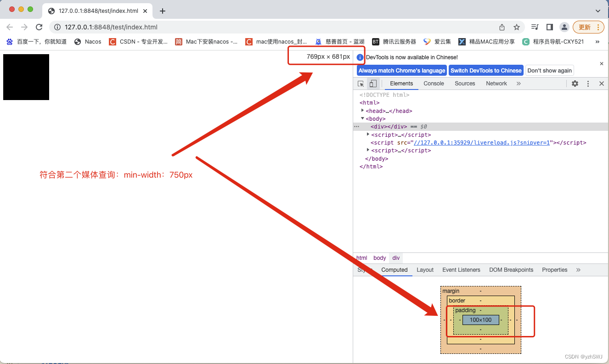Viewport: 609px width, 364px height.
Task: Open the Mac下安装nacos bookmark
Action: (x=206, y=41)
